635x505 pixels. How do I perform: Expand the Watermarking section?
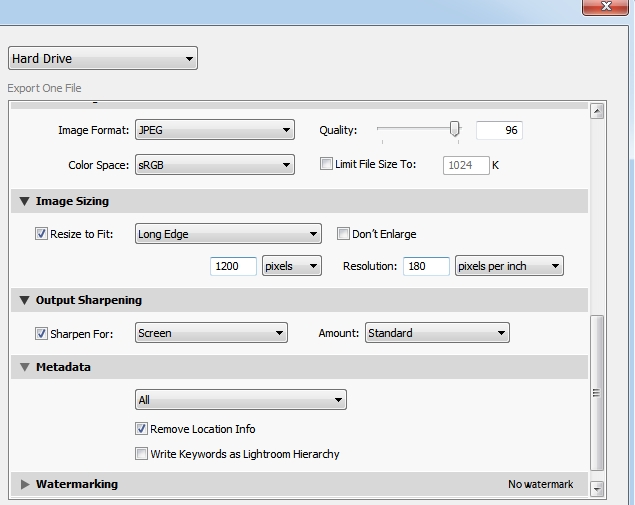(x=25, y=484)
